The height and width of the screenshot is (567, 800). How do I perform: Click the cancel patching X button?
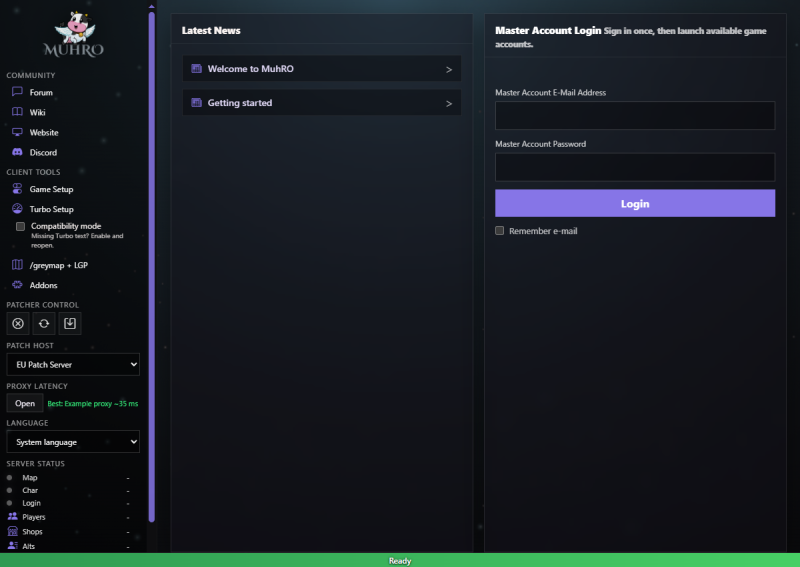[x=18, y=324]
